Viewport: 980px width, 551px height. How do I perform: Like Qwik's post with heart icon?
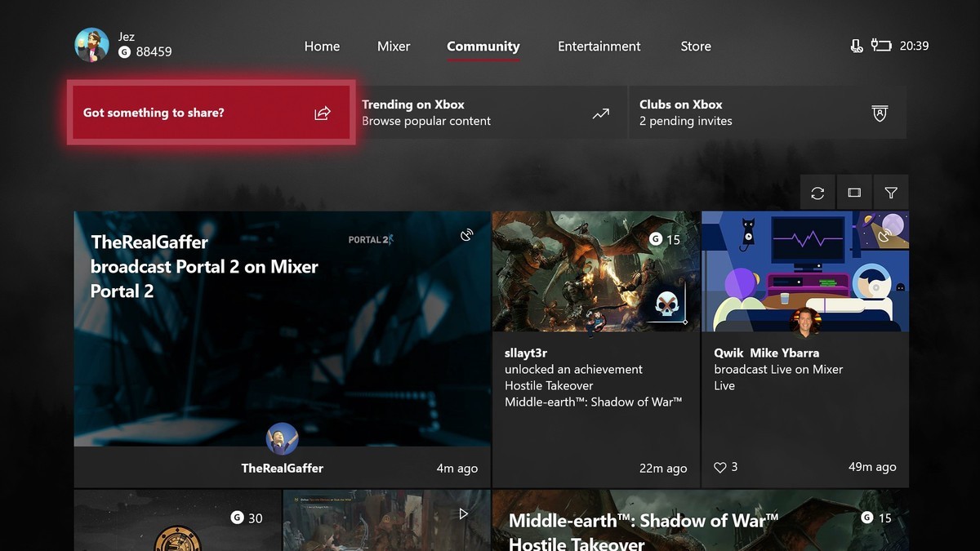pos(719,468)
